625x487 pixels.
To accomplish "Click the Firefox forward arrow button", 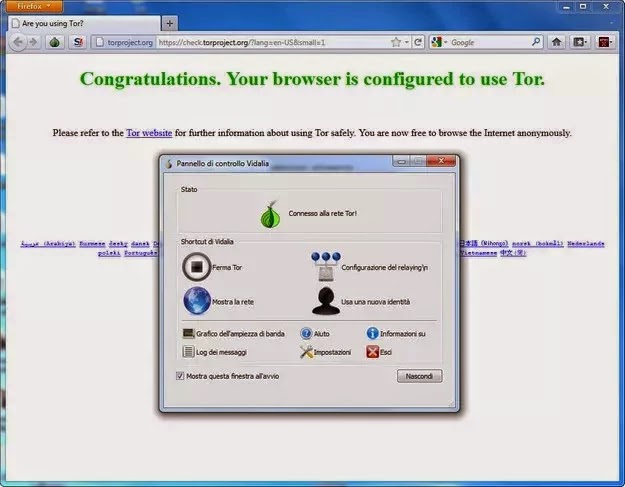I will click(33, 42).
